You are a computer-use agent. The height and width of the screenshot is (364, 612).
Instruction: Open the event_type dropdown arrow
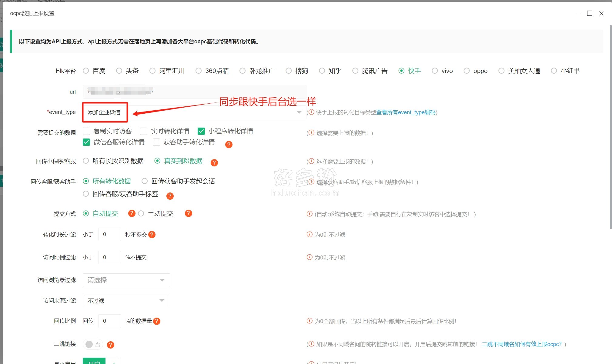(299, 112)
